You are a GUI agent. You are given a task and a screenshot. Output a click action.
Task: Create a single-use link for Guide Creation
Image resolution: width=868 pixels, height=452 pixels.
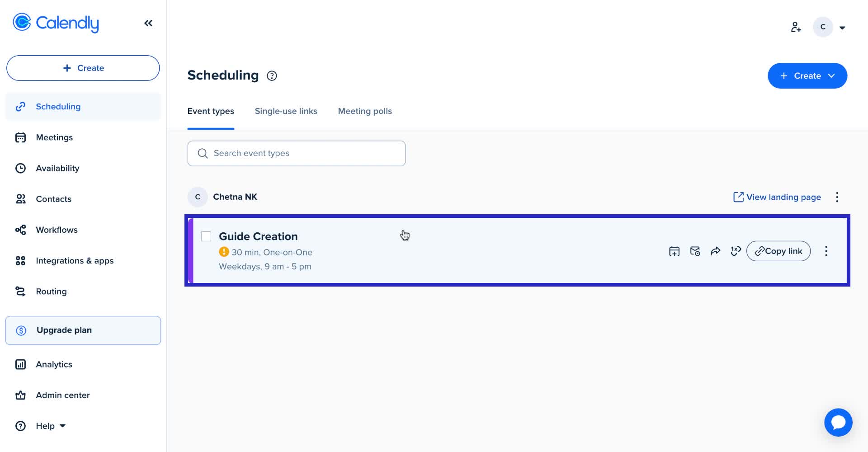tap(736, 251)
